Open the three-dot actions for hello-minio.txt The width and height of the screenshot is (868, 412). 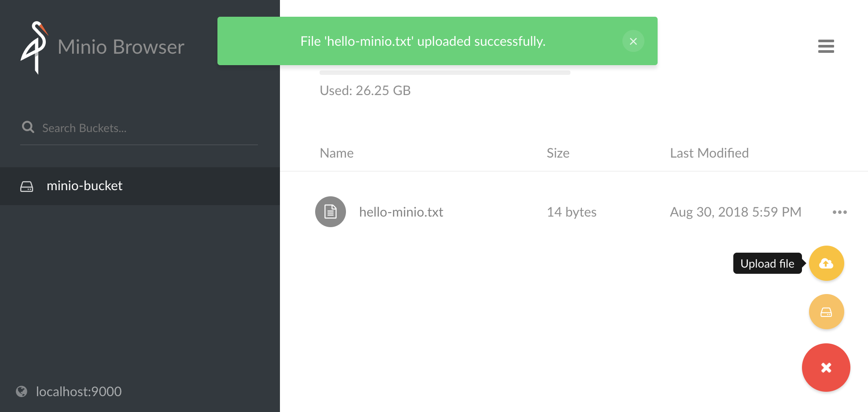839,212
